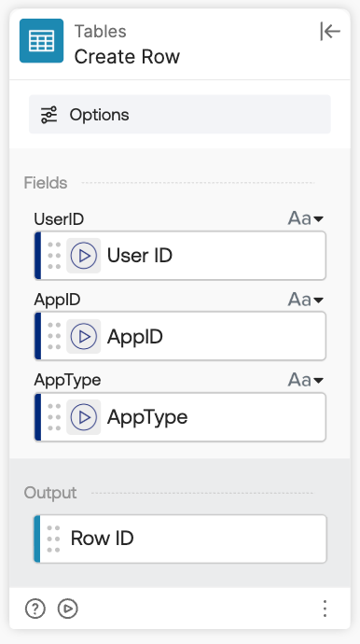Grab the AppType drag handle
Image resolution: width=360 pixels, height=644 pixels.
pos(54,417)
